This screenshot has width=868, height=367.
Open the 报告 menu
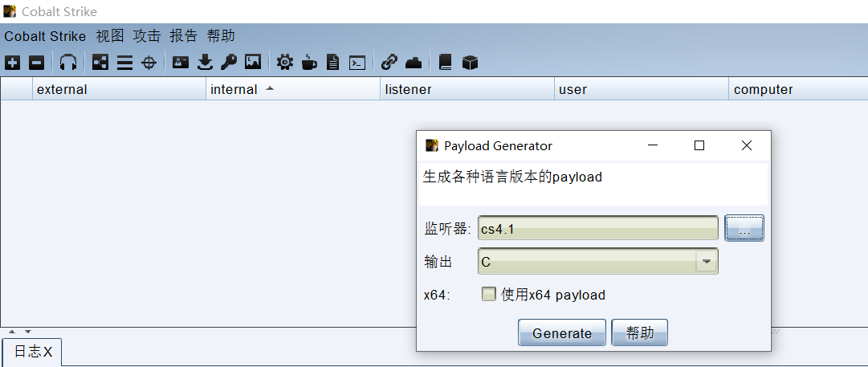(183, 36)
